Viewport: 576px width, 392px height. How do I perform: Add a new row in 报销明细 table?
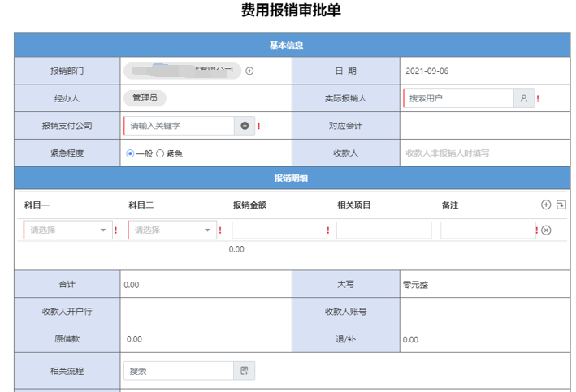[546, 205]
